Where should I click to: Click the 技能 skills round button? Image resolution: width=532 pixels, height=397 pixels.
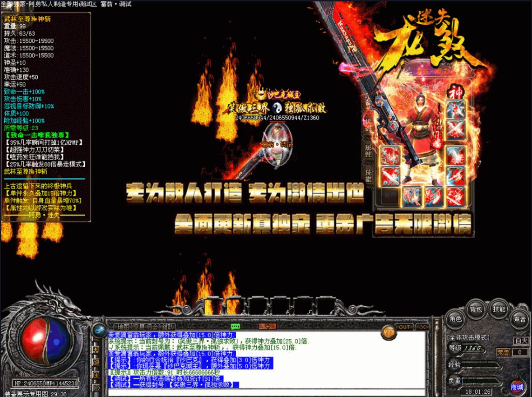(499, 309)
